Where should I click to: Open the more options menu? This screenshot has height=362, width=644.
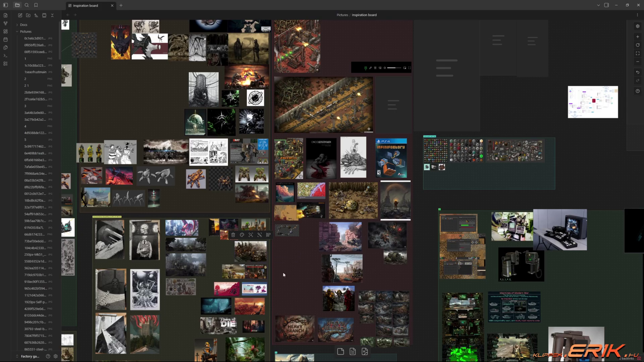click(637, 15)
